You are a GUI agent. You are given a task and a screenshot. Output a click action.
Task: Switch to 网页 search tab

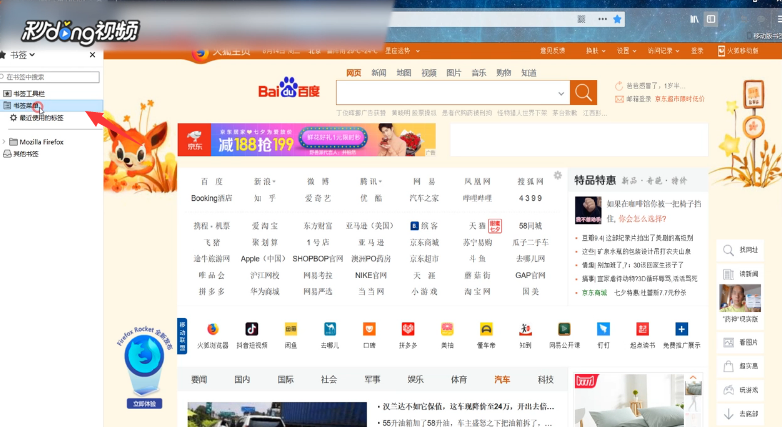354,73
